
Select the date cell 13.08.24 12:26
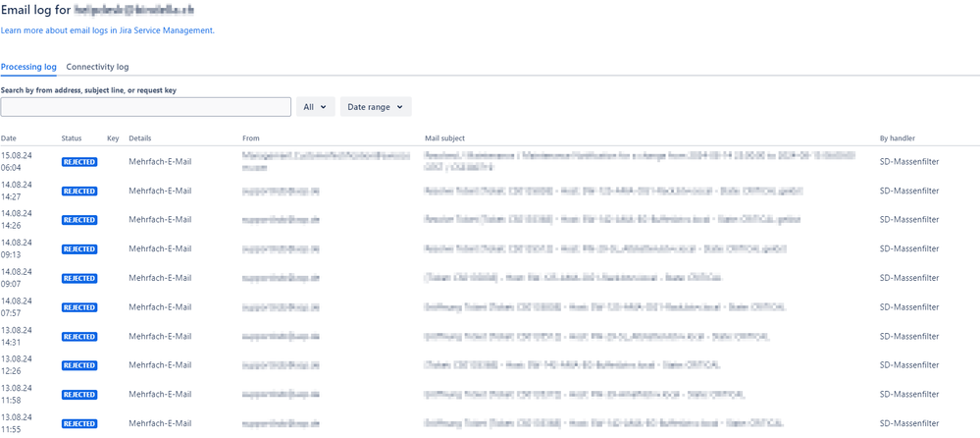pos(16,364)
